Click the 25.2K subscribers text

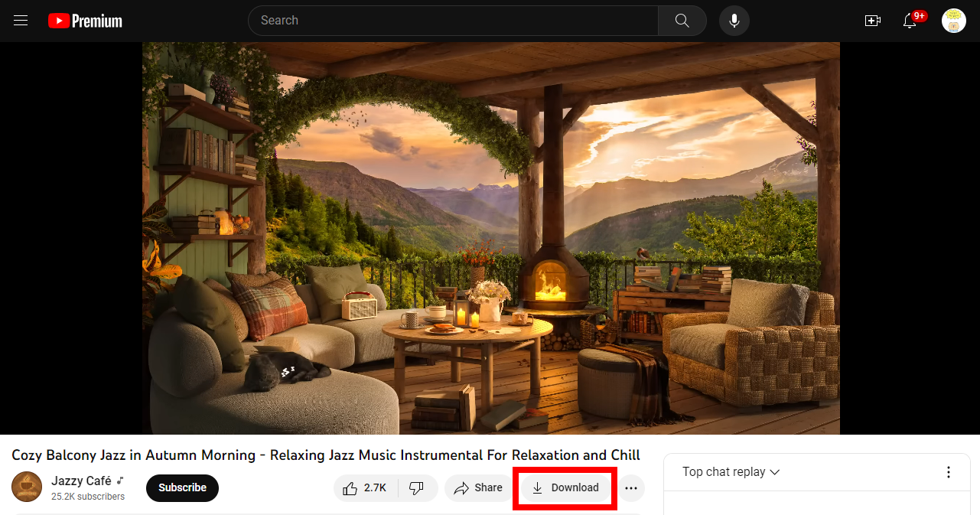coord(88,497)
